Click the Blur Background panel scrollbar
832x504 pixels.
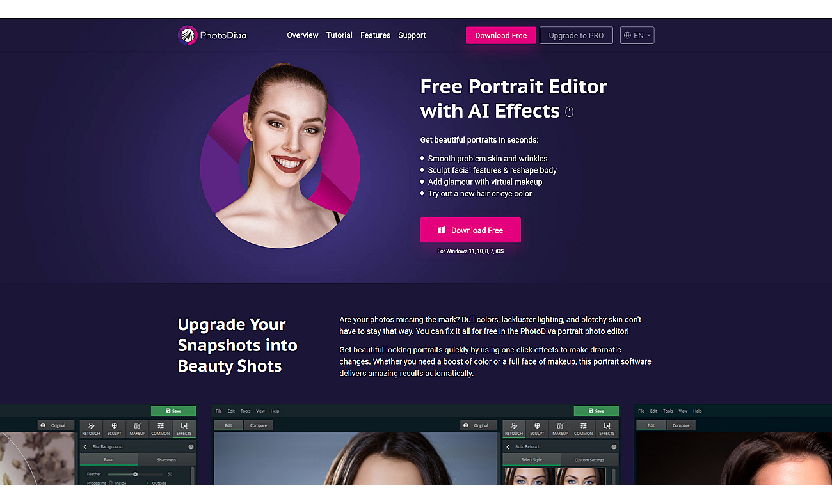coord(193,476)
